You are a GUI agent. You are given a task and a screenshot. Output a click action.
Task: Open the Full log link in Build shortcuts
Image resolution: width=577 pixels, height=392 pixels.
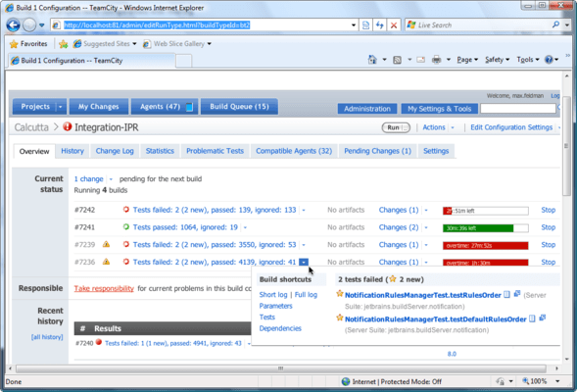pos(306,295)
